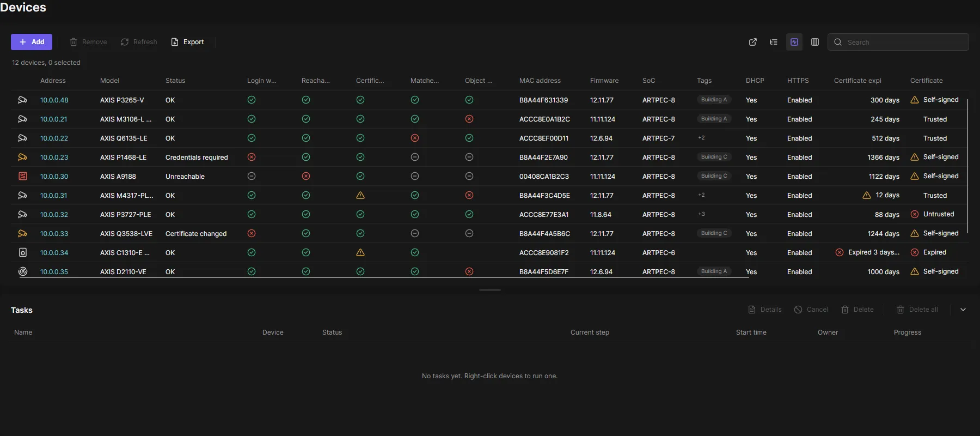Expand the +3 tags for AXIS P3727-PLE
980x436 pixels.
pos(701,214)
